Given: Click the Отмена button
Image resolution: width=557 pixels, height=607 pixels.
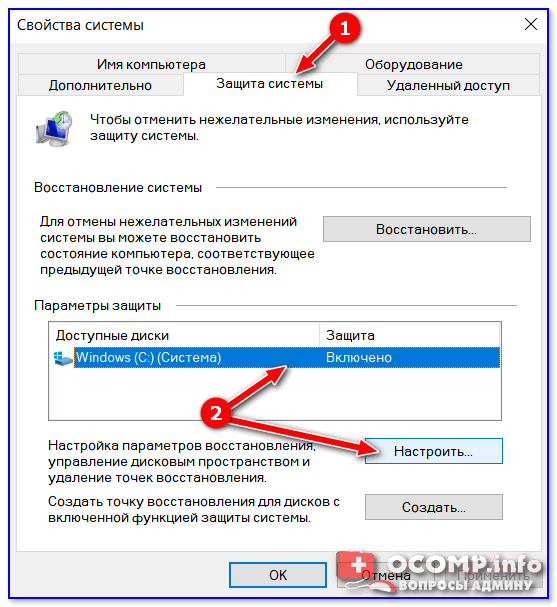Looking at the screenshot, I should tap(386, 576).
